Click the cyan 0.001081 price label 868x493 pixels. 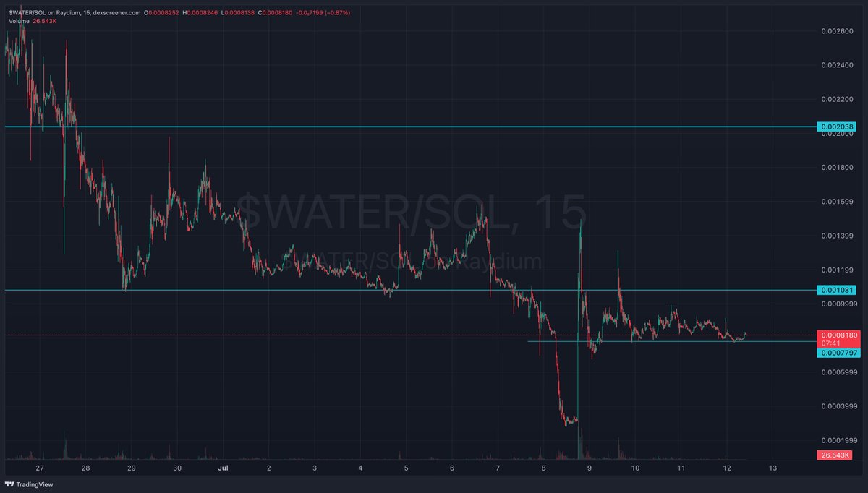[837, 290]
